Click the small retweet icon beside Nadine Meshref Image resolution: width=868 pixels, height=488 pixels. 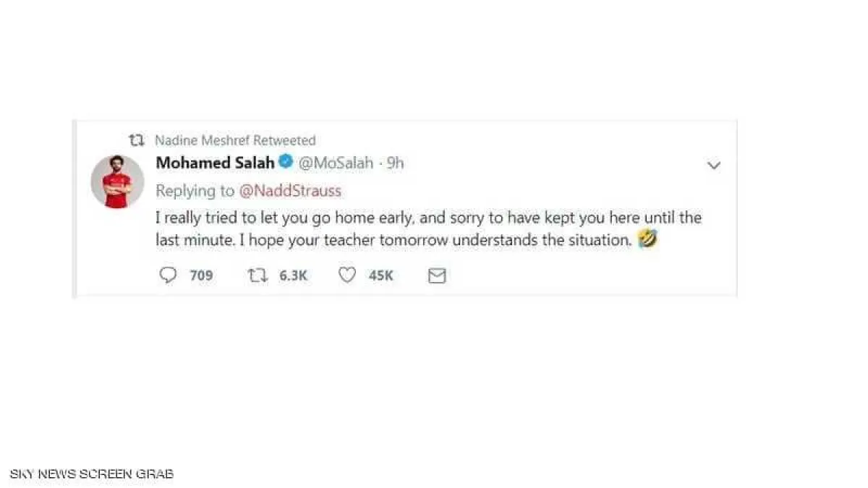[x=136, y=140]
